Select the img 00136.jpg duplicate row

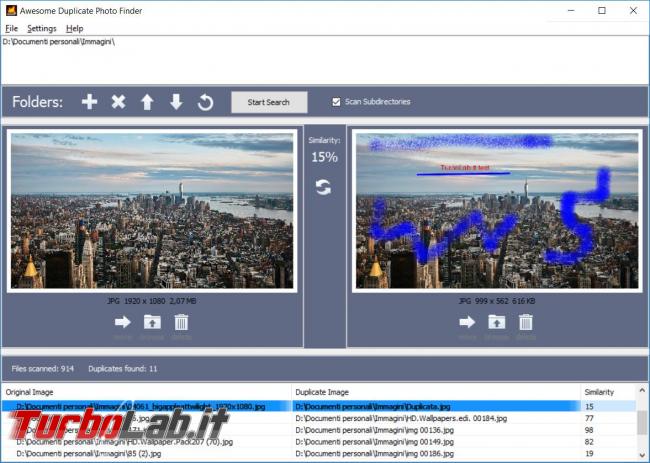click(x=318, y=430)
